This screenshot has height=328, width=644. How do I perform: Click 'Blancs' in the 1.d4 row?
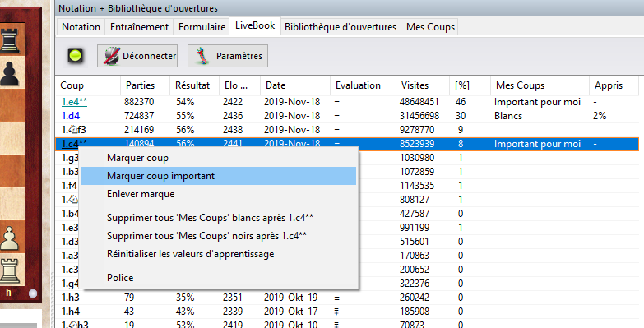508,116
